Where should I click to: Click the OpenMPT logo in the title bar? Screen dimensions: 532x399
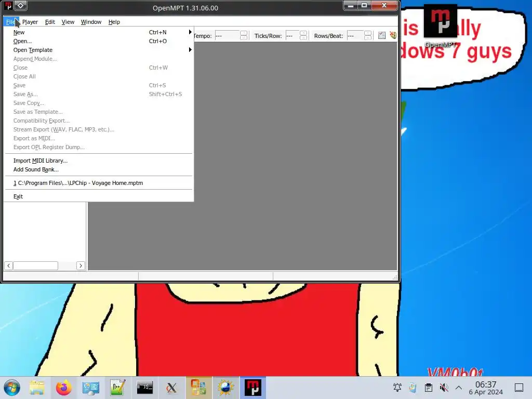[8, 6]
